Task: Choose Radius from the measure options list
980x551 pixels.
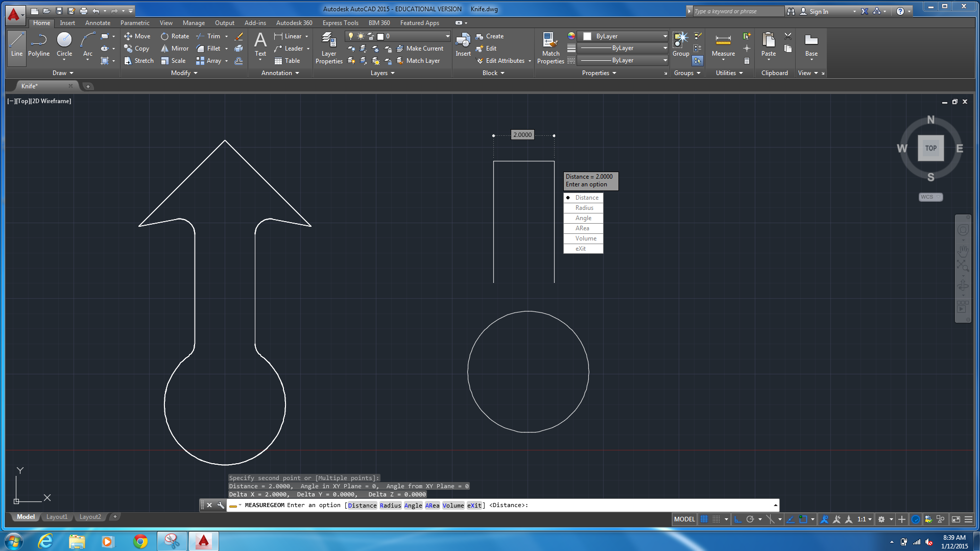Action: point(583,208)
